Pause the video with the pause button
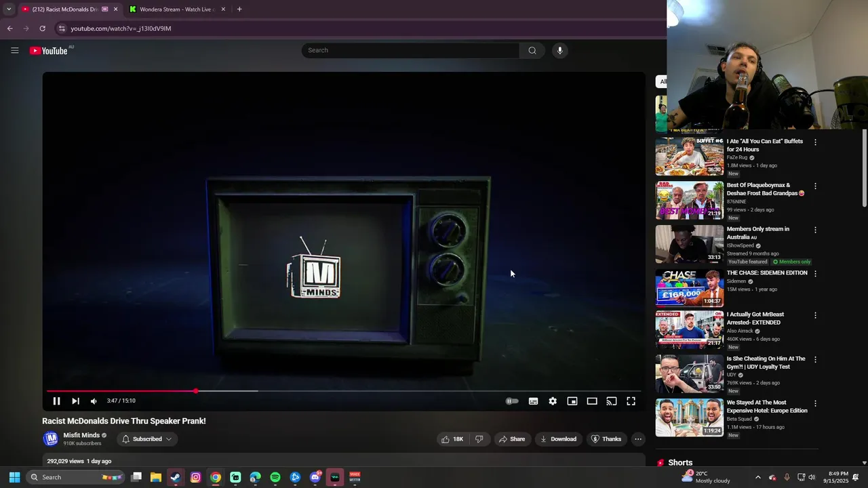The image size is (868, 488). (56, 401)
